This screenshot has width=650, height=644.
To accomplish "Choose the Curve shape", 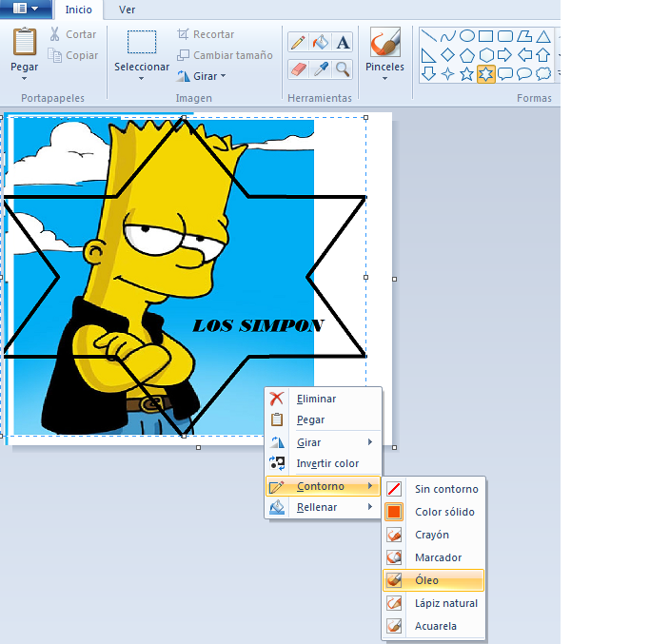I will [x=447, y=36].
